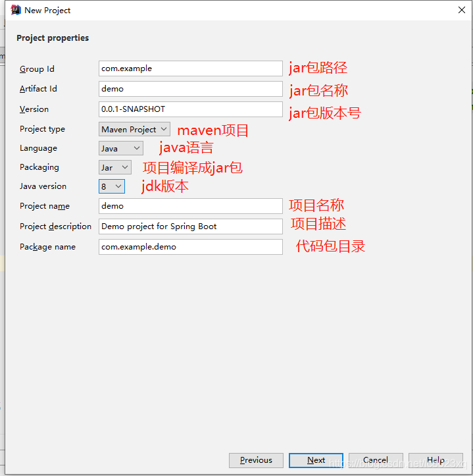This screenshot has height=476, width=473.
Task: Click the 'Java version' label
Action: pyautogui.click(x=43, y=186)
